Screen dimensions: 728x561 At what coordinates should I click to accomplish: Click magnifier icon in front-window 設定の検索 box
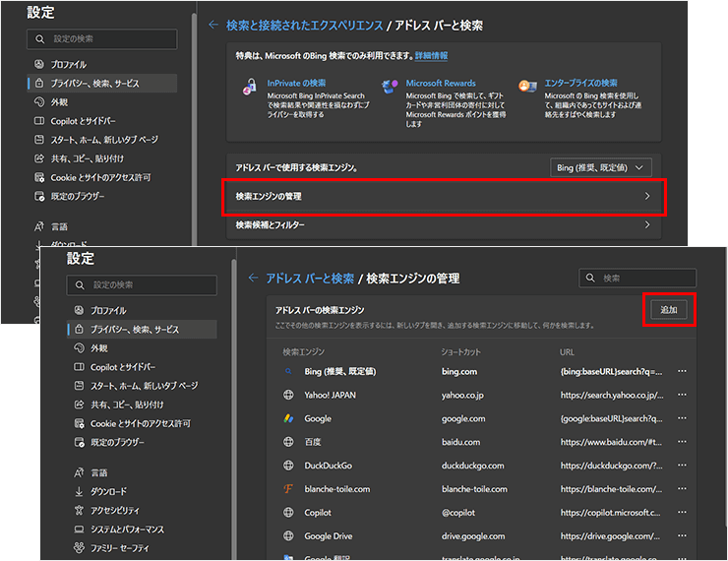click(80, 284)
